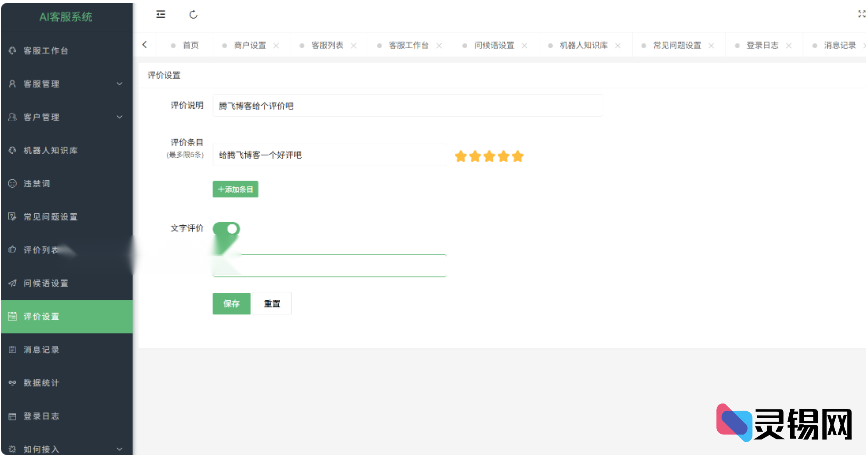Toggle the 文字评价 switch
The image size is (866, 455).
[x=226, y=228]
